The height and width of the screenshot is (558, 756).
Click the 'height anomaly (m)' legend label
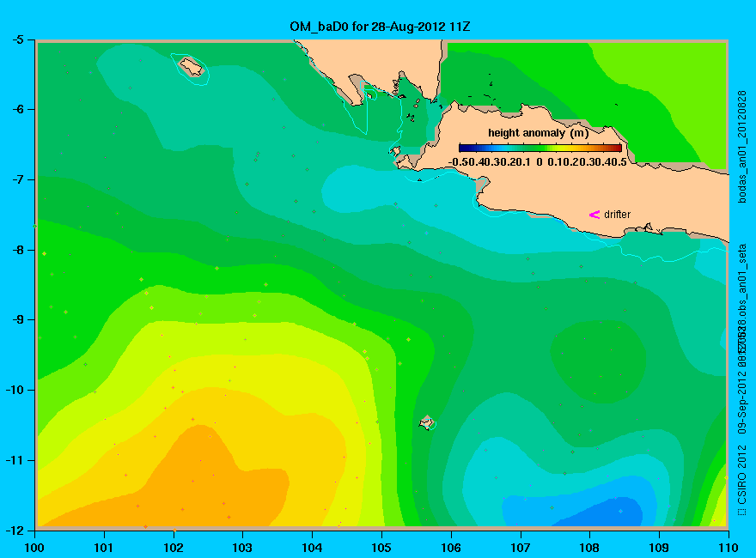coord(538,133)
